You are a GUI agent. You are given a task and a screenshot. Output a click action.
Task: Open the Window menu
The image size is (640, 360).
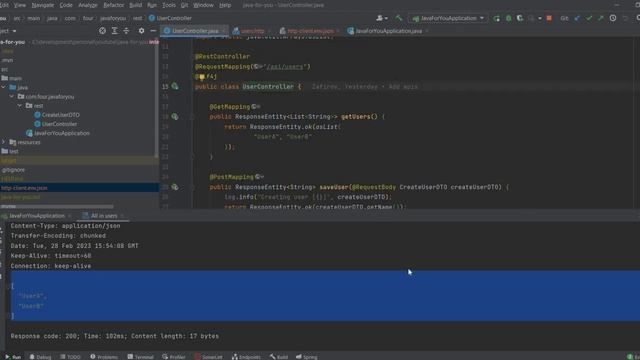(203, 5)
